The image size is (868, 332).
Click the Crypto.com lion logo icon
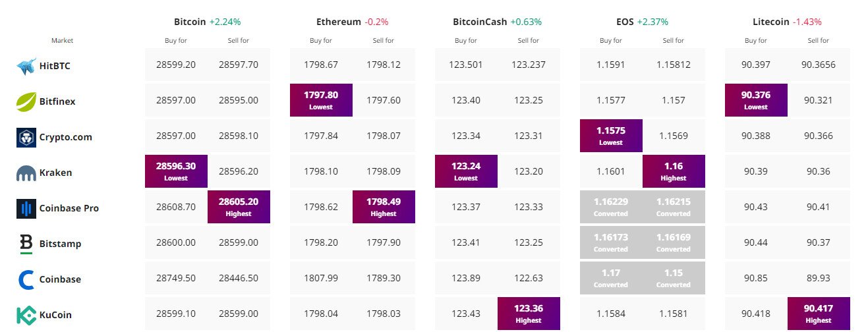[x=26, y=137]
